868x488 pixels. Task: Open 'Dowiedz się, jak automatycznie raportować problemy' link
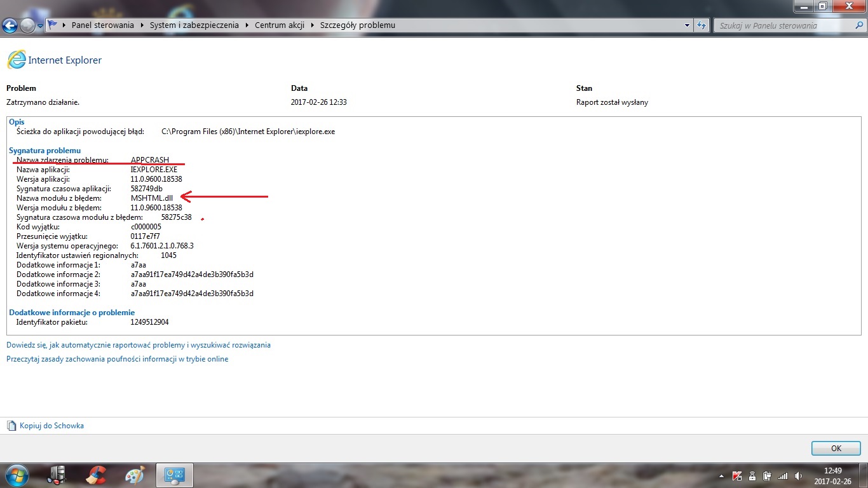point(139,345)
